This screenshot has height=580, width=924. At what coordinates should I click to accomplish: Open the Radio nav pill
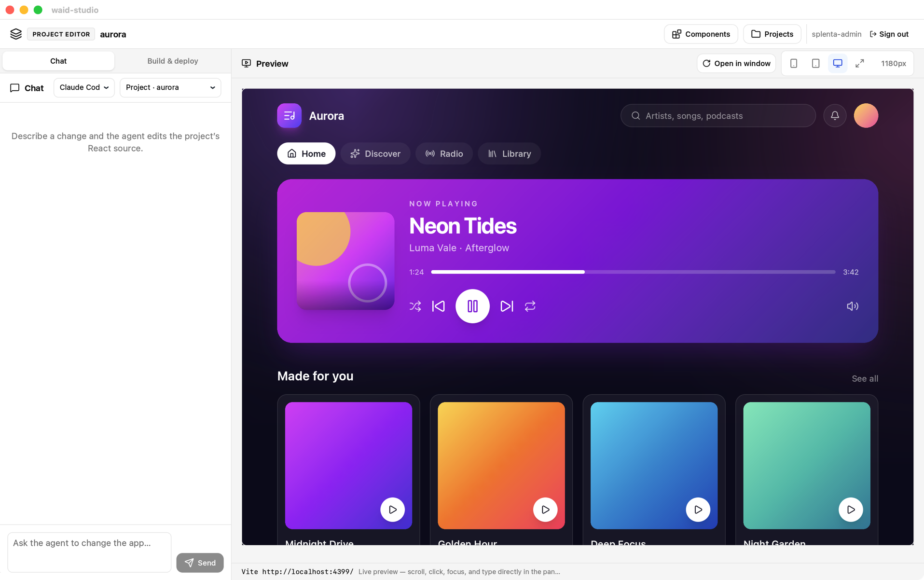[x=444, y=153]
